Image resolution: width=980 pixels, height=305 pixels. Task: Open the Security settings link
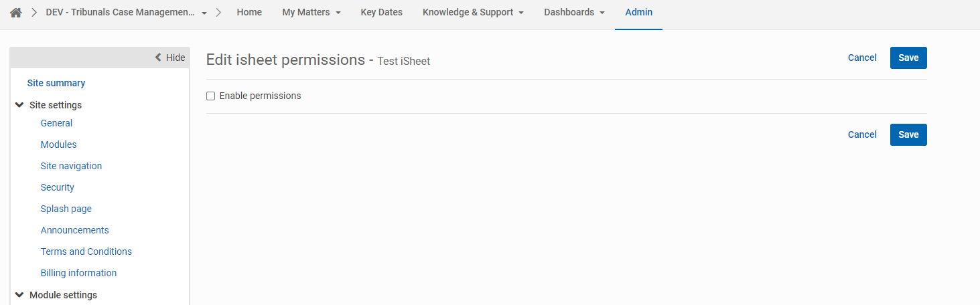pyautogui.click(x=58, y=187)
